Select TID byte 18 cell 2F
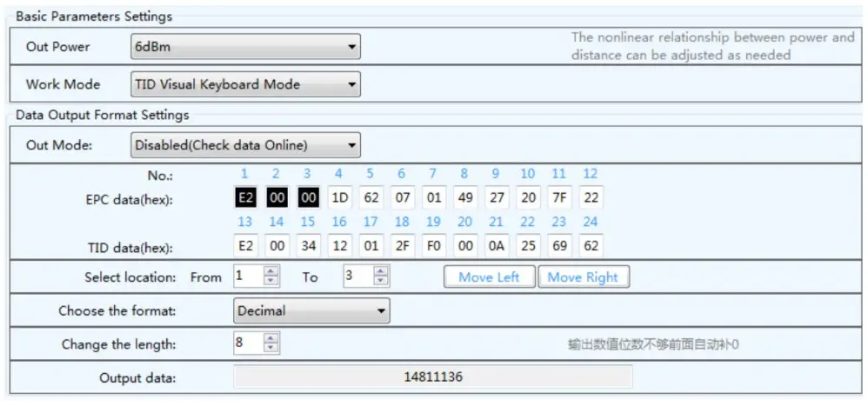Screen dimensions: 868x401 coord(403,245)
